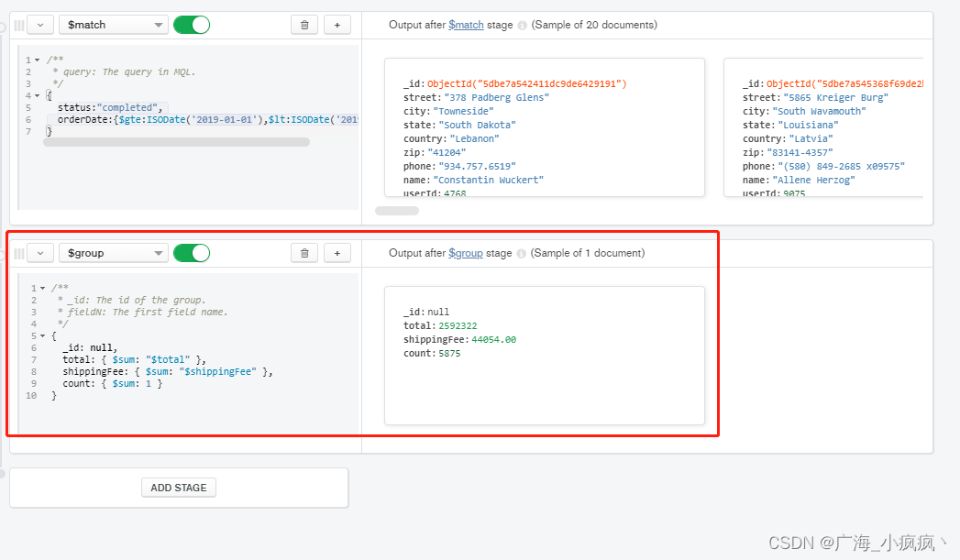Delete the $match stage with trash icon
960x560 pixels.
(304, 25)
